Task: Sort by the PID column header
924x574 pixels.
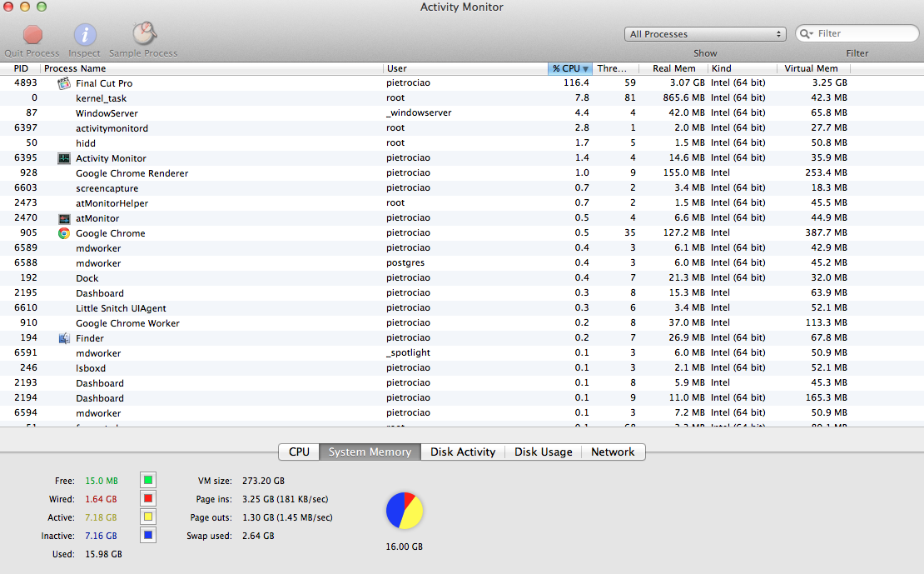Action: [x=20, y=68]
